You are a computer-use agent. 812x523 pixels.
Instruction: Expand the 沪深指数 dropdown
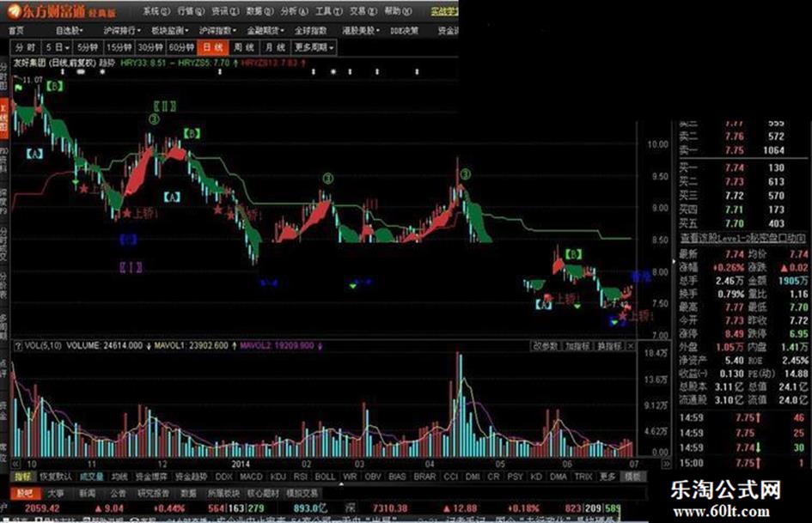(218, 31)
